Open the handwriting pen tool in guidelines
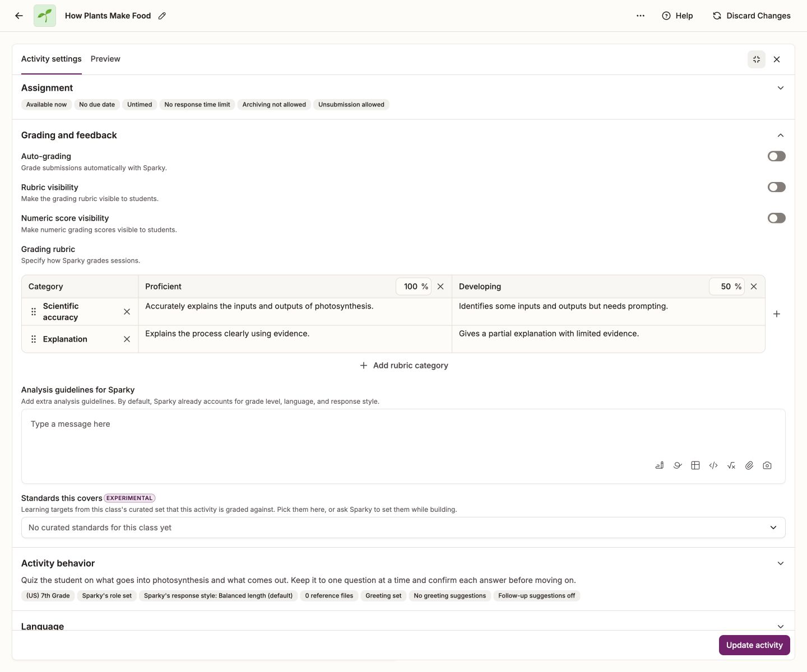The height and width of the screenshot is (672, 807). [x=660, y=465]
